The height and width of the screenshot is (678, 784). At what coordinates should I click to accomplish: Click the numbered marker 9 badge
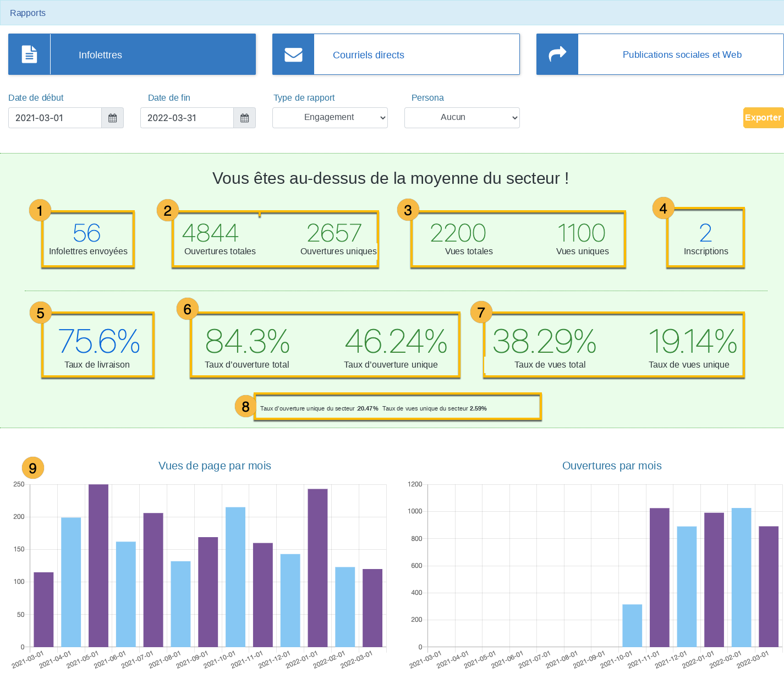coord(33,468)
